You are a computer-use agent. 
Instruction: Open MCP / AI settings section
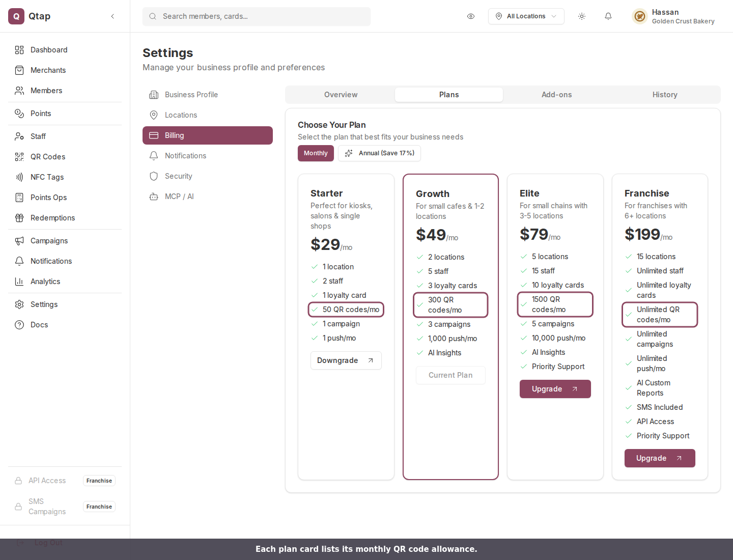[208, 197]
